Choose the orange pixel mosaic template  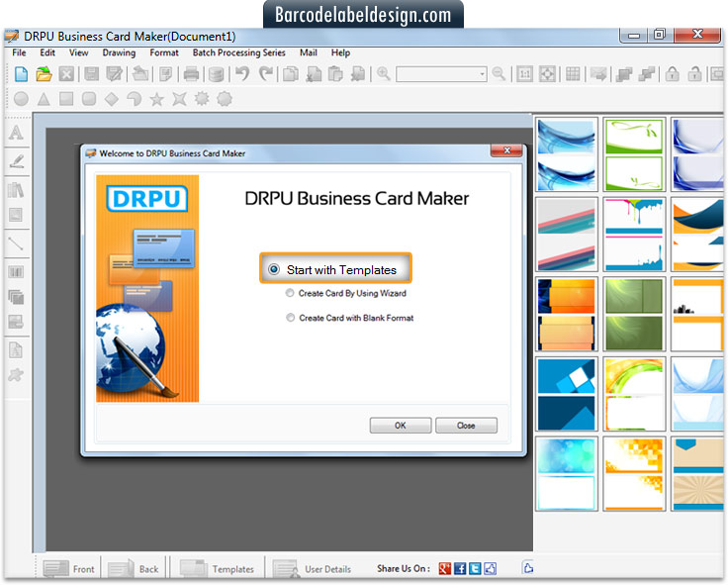(x=634, y=473)
